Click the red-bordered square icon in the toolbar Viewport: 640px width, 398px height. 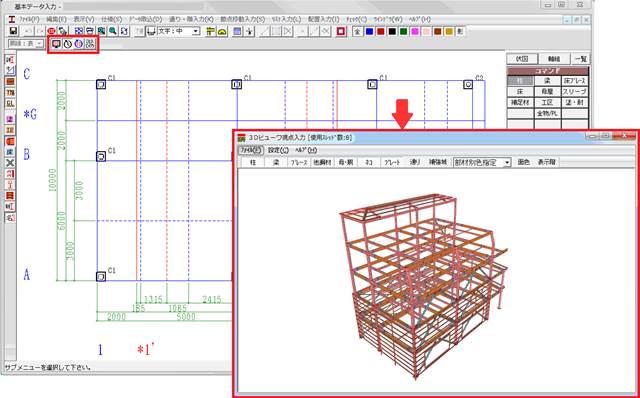(341, 31)
